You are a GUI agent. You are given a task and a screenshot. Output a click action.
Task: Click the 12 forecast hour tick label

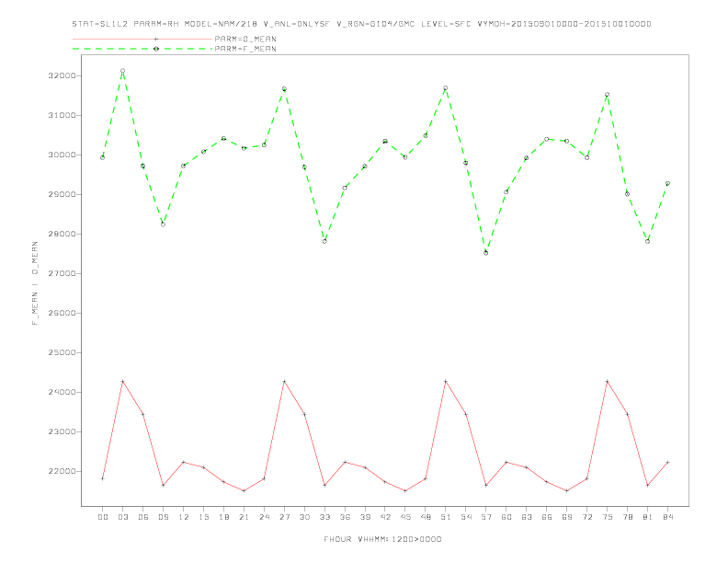184,517
